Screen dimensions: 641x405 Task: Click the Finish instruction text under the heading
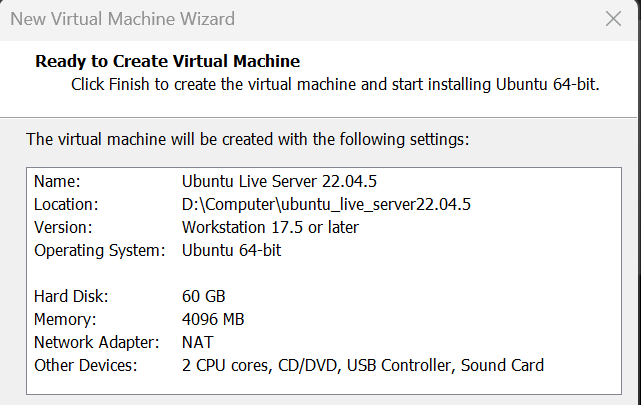[335, 84]
